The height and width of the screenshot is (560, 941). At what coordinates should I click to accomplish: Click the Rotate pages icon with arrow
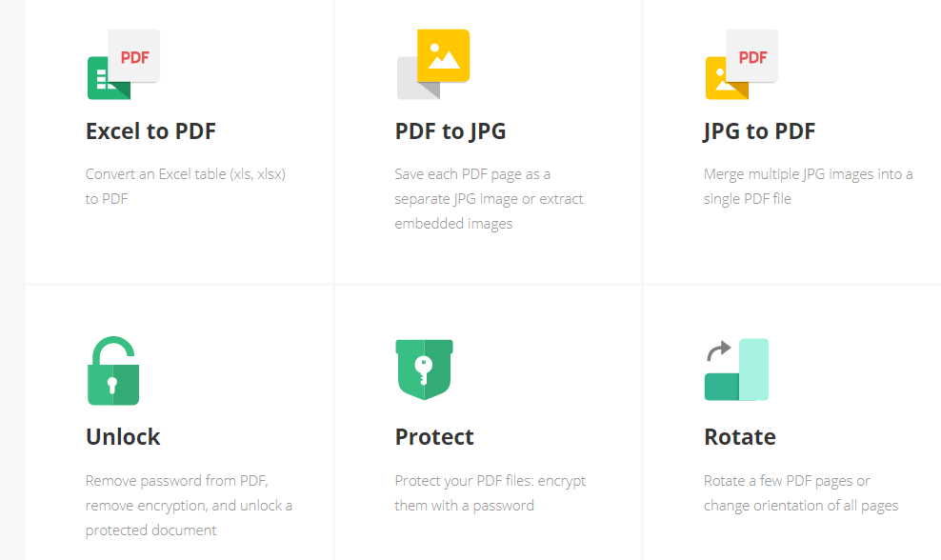[736, 370]
